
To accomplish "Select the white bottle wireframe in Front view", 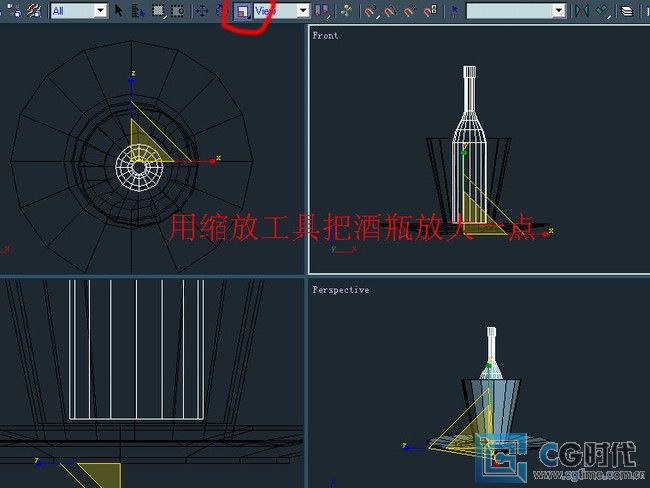I will (469, 143).
